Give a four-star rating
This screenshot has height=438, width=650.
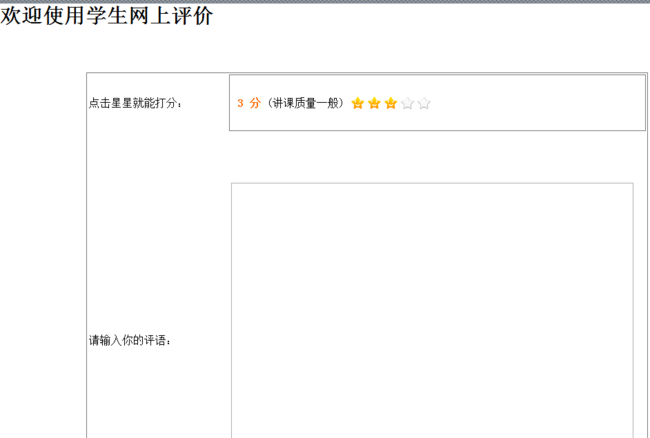(x=407, y=103)
